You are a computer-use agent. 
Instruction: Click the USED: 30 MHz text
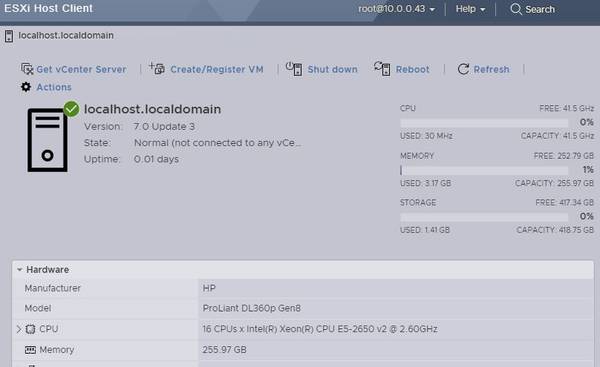pos(426,136)
